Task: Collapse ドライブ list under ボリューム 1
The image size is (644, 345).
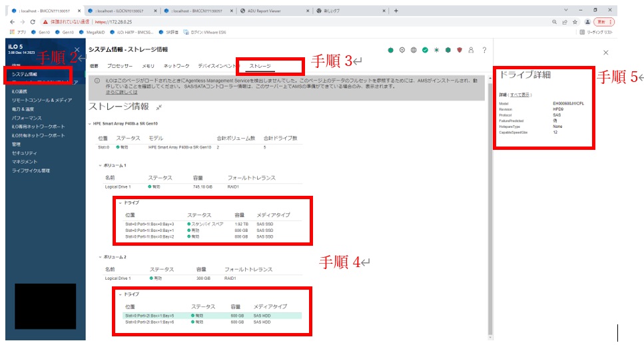Action: click(x=121, y=203)
